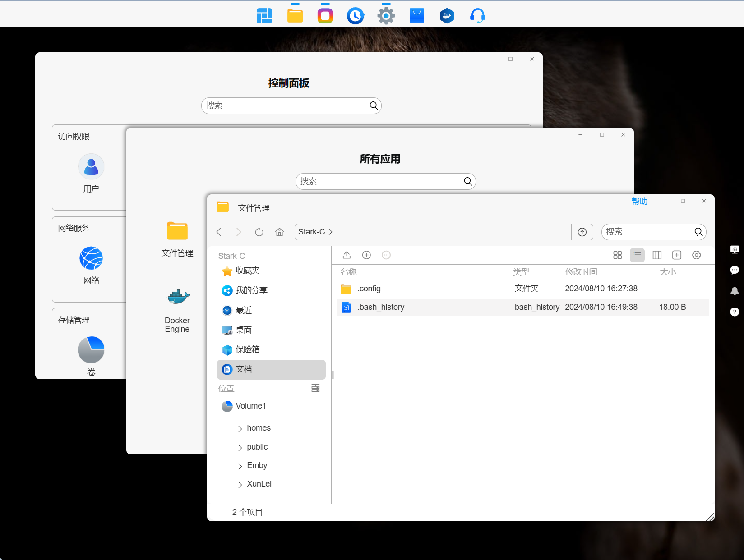Open 文件管理 app in 所有应用 window
Viewport: 744px width, 560px height.
tap(177, 239)
